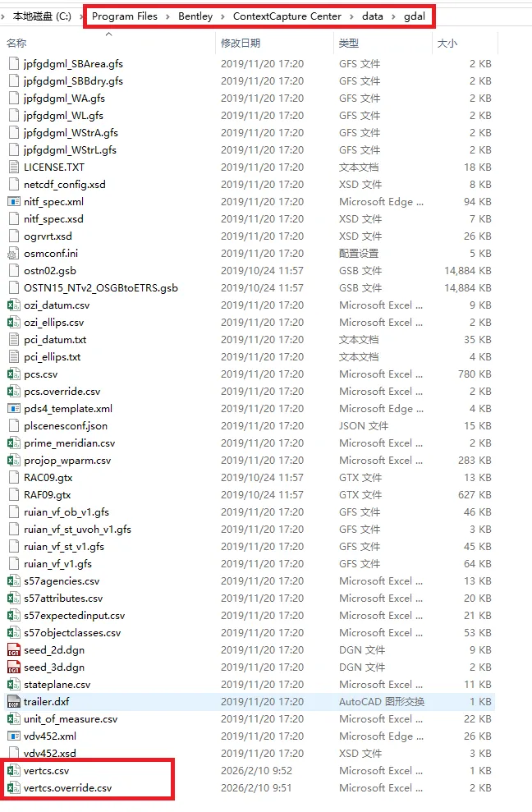Click the Excel icon beside prime_meridian.csv
The height and width of the screenshot is (812, 532).
[13, 443]
